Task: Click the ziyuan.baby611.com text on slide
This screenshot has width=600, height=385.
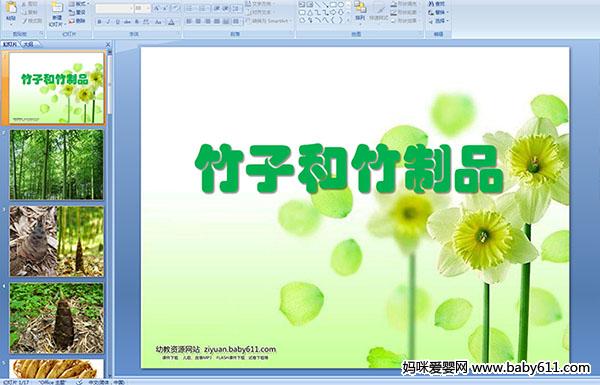Action: click(240, 349)
